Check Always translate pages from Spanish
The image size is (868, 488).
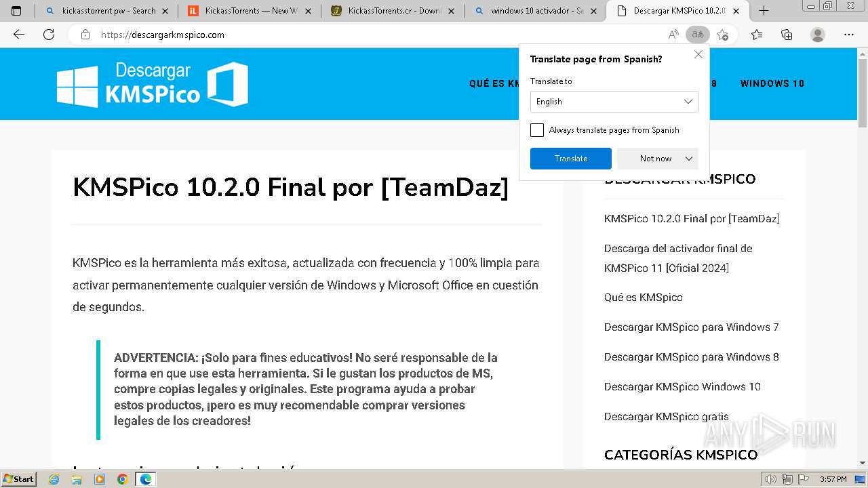537,130
